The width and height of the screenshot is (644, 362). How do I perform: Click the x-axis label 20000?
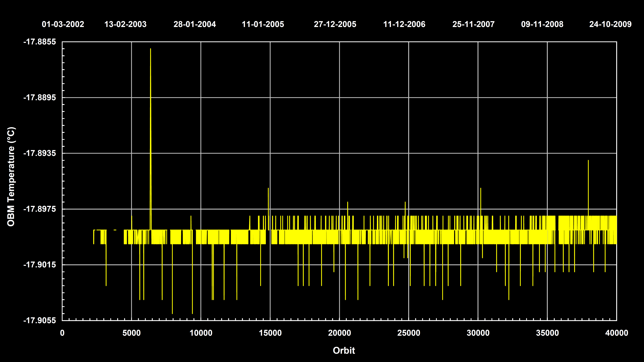[339, 333]
